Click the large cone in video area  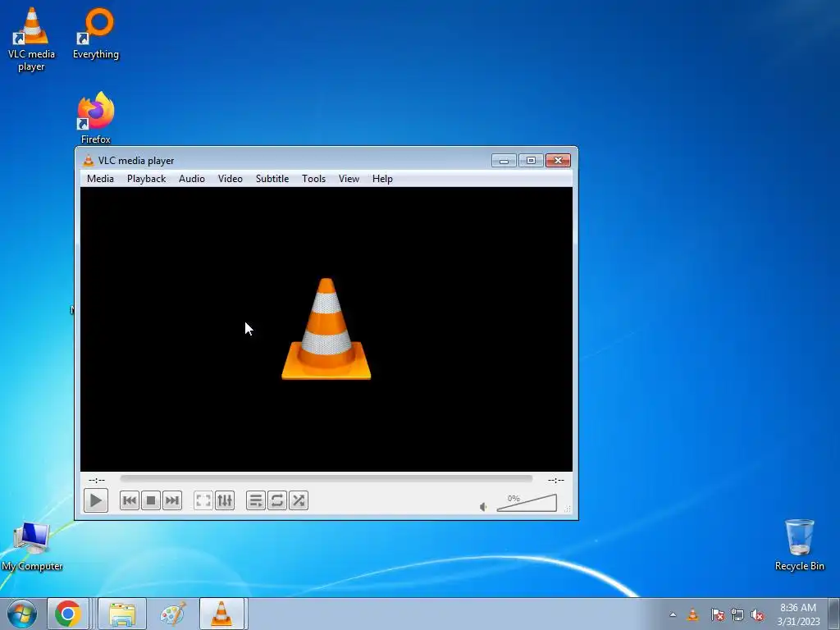coord(326,329)
